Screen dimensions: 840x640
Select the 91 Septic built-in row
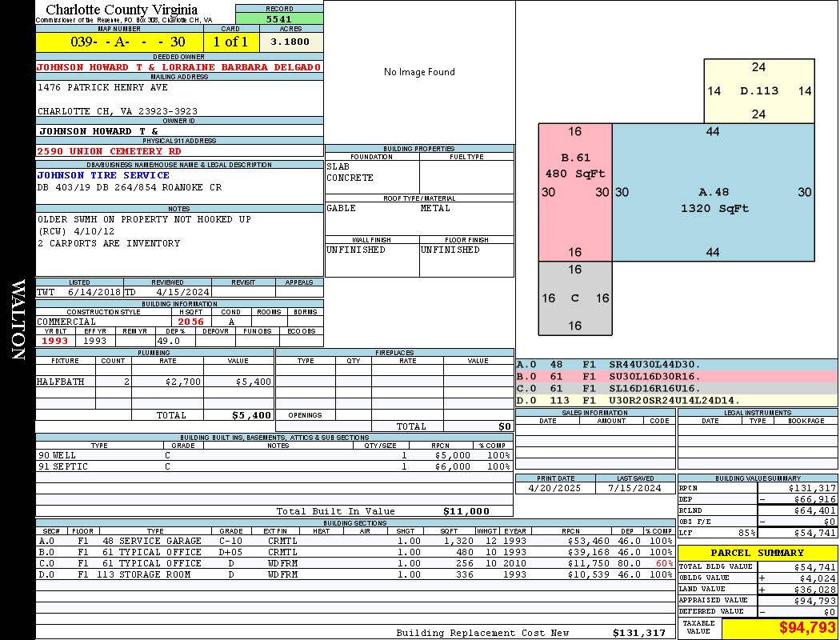point(274,466)
